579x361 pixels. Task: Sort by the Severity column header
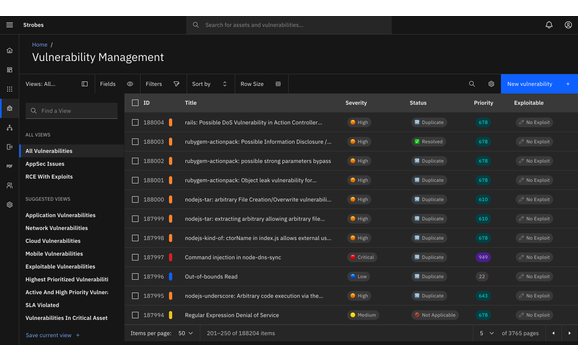[356, 103]
